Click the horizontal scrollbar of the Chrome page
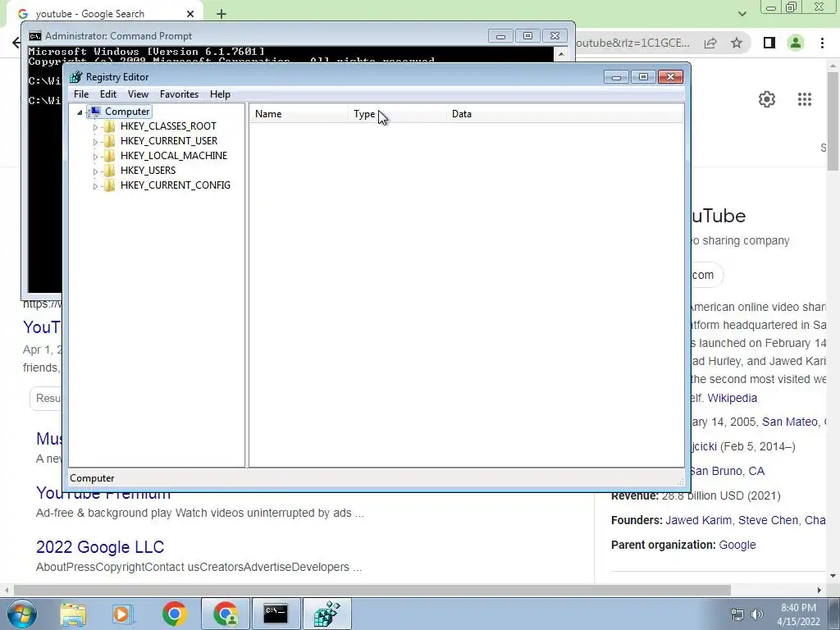The height and width of the screenshot is (630, 840). tap(372, 590)
